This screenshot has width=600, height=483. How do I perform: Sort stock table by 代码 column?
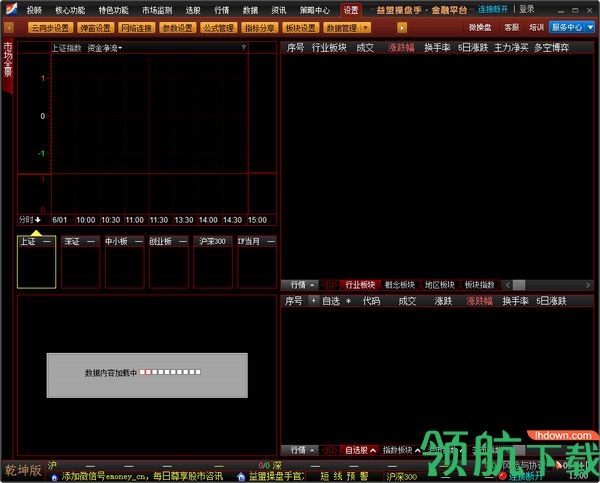371,301
